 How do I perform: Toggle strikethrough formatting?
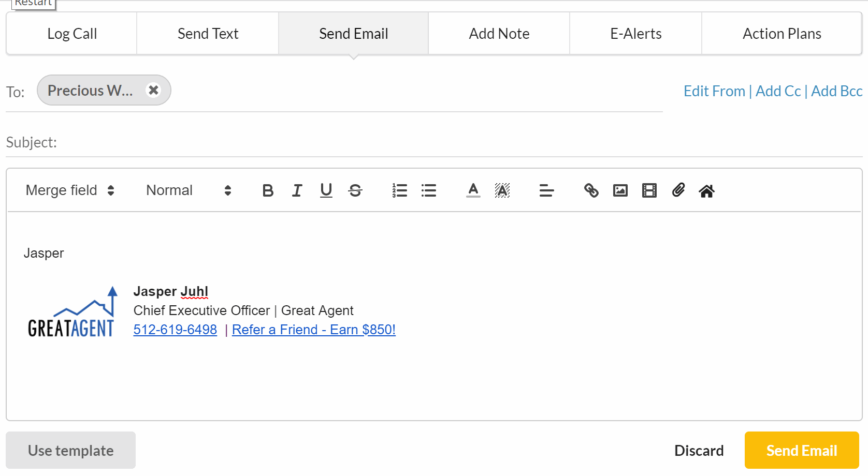355,191
